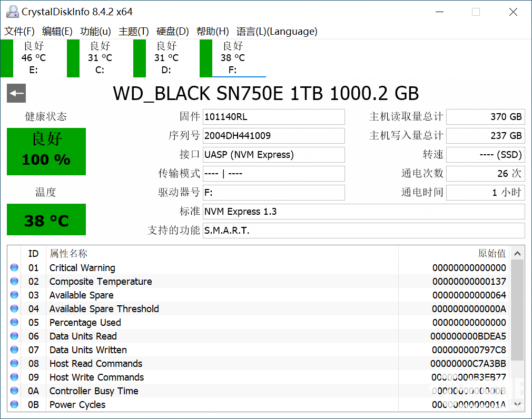532x419 pixels.
Task: Click the supported features field S.M.A.R.T.
Action: (364, 231)
